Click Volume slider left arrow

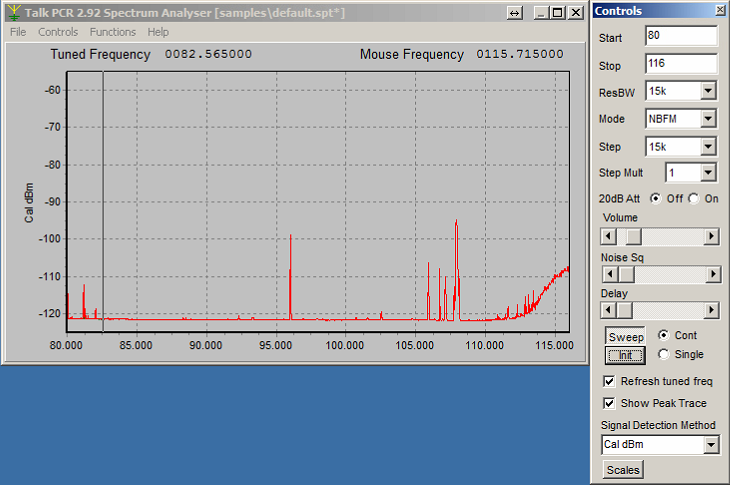tap(608, 236)
